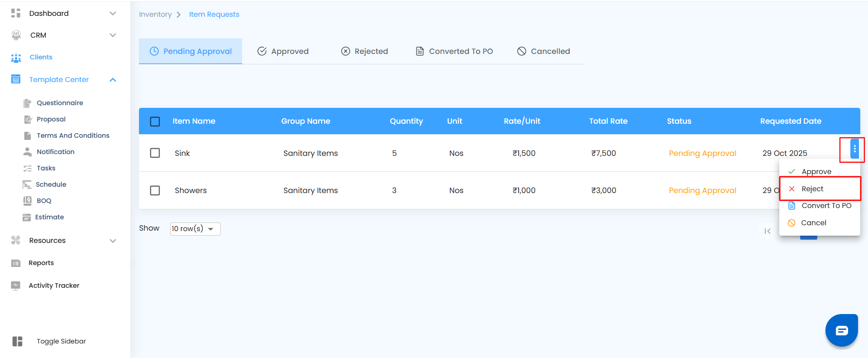
Task: Choose Approve from the context menu
Action: (820, 171)
